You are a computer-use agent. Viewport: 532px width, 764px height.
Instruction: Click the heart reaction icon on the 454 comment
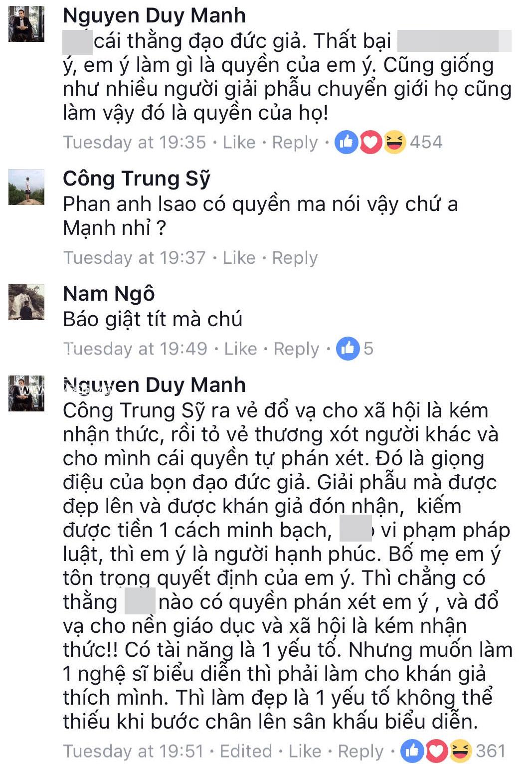click(370, 142)
